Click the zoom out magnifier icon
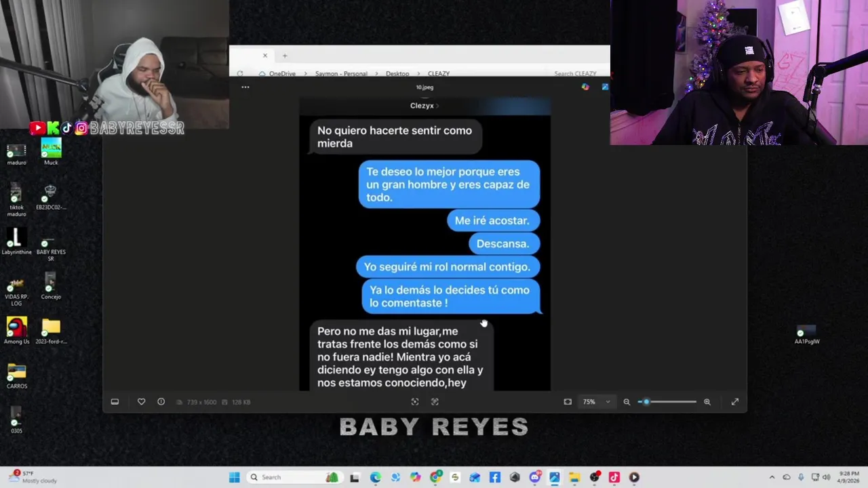Image resolution: width=868 pixels, height=488 pixels. [x=627, y=402]
